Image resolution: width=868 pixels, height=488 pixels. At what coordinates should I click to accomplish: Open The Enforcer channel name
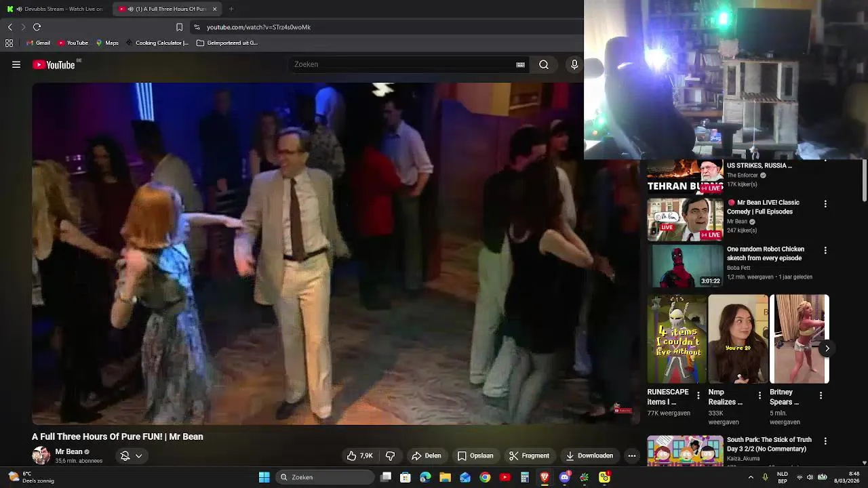click(743, 176)
